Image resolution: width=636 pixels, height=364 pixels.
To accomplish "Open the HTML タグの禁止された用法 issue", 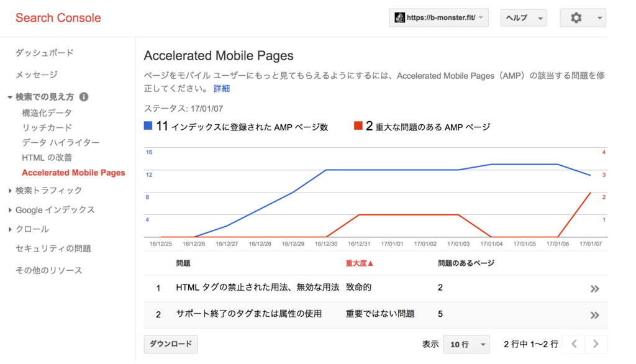I will click(x=257, y=288).
